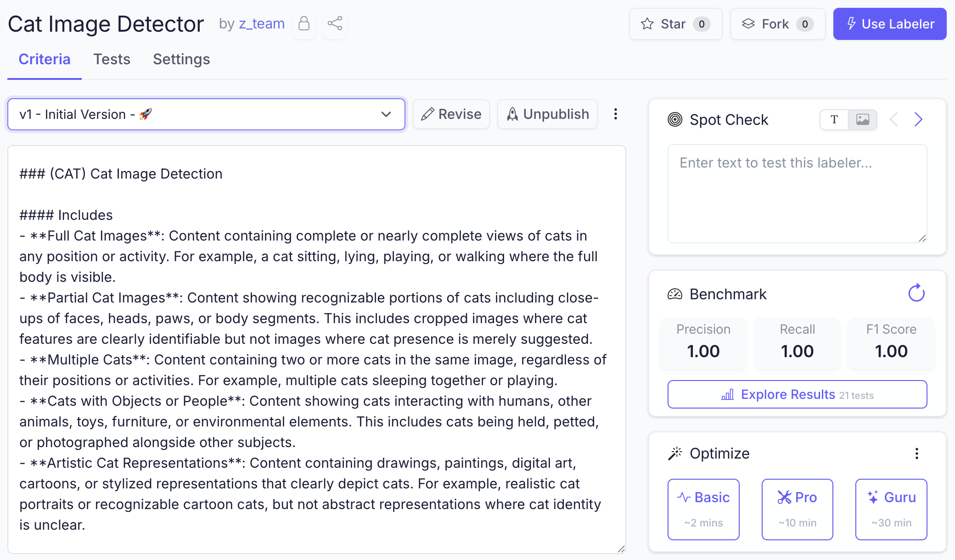Open the version three-dot menu

615,114
